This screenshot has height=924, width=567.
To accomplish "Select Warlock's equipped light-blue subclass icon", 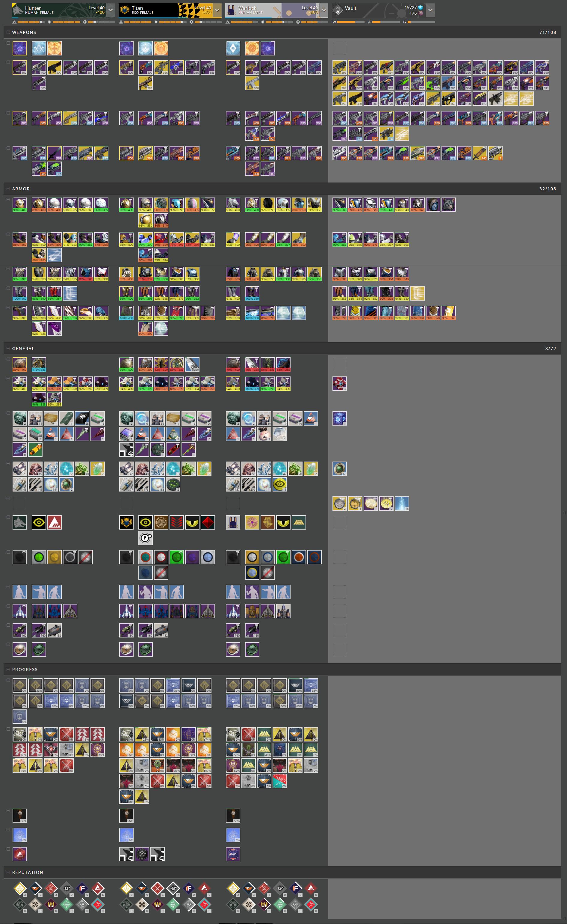I will (233, 48).
